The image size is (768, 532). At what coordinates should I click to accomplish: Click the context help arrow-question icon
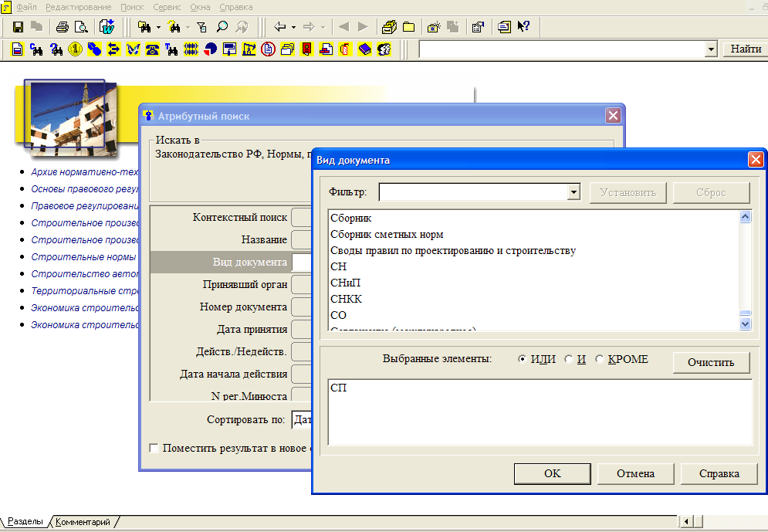pyautogui.click(x=523, y=26)
